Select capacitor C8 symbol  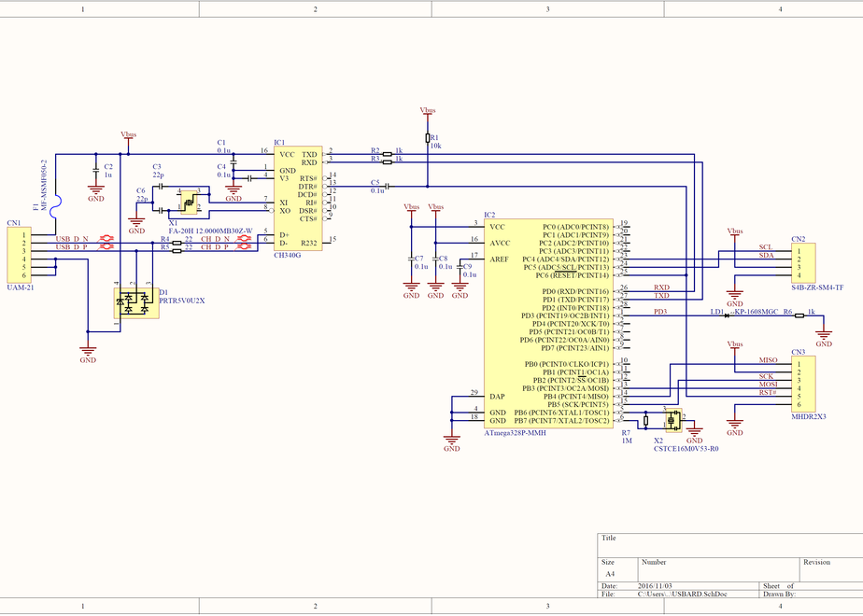[435, 259]
